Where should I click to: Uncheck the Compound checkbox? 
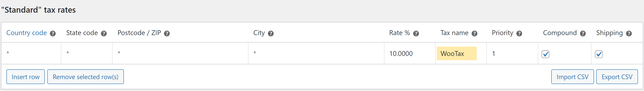point(545,54)
